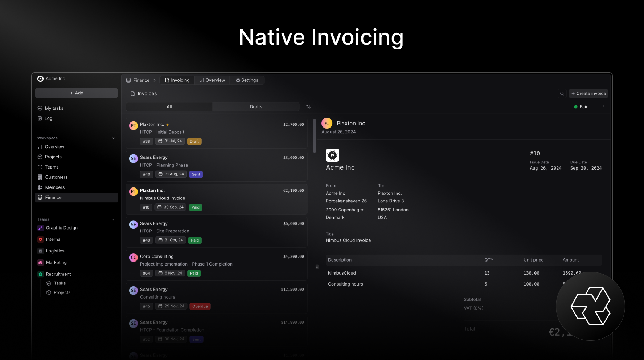The height and width of the screenshot is (360, 644).
Task: Click the Nimbus Cloud Invoice title field
Action: coord(348,240)
